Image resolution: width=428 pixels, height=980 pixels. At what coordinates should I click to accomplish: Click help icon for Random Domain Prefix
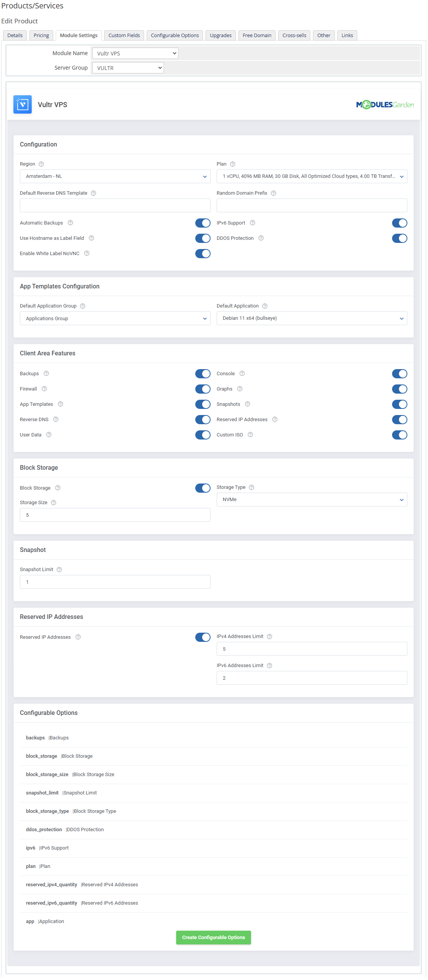coord(273,193)
